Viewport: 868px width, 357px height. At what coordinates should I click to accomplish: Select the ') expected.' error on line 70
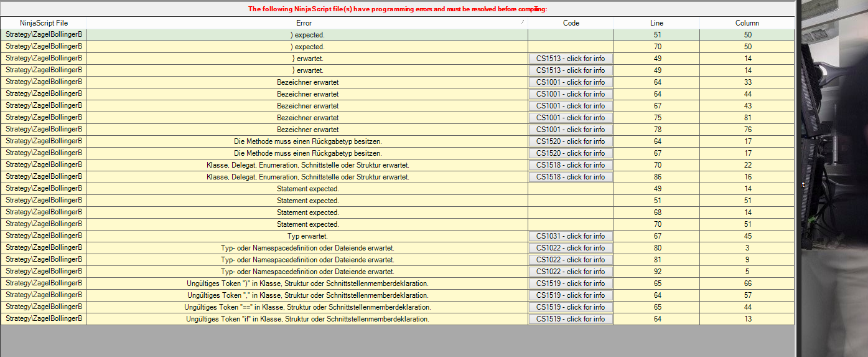(307, 47)
